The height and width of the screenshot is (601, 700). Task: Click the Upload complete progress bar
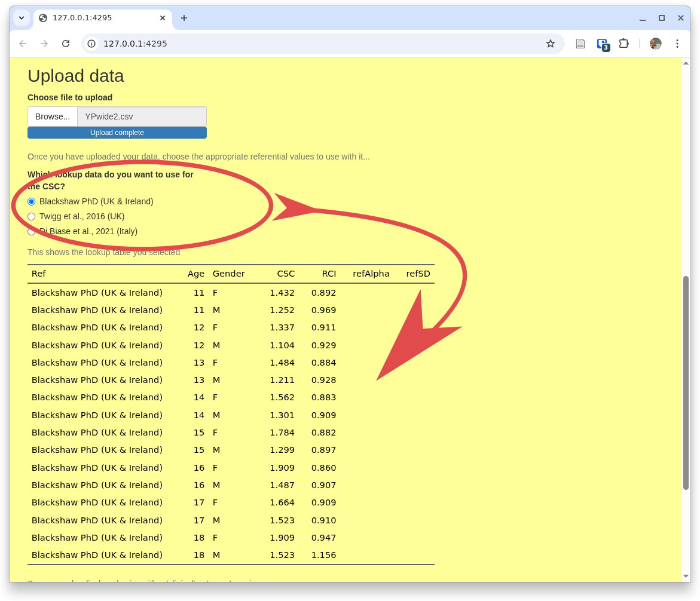click(117, 133)
